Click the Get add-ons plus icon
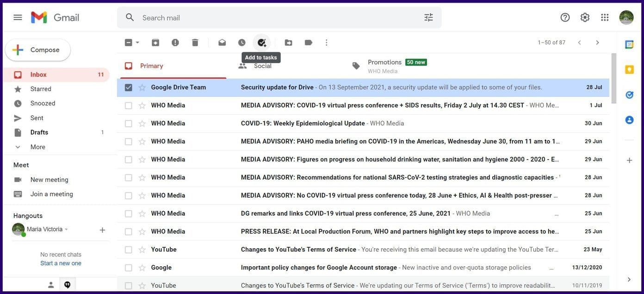644x294 pixels. (629, 160)
